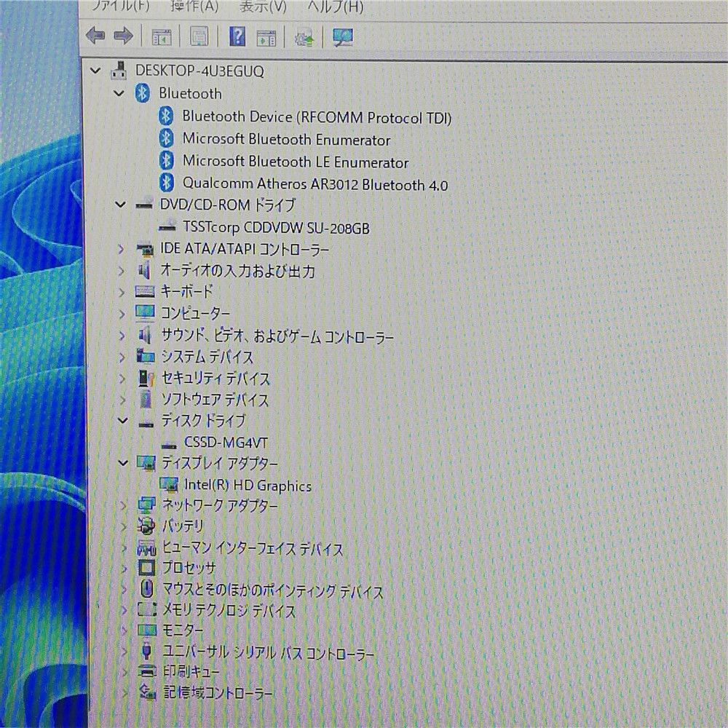Click the action pane toolbar icon
This screenshot has height=728, width=728.
pos(266,37)
